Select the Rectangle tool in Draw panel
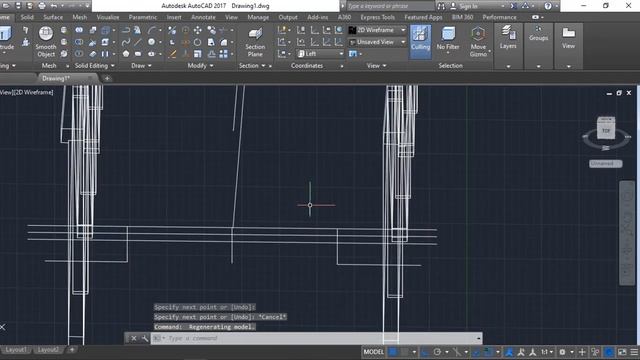This screenshot has width=640, height=360. tap(138, 54)
